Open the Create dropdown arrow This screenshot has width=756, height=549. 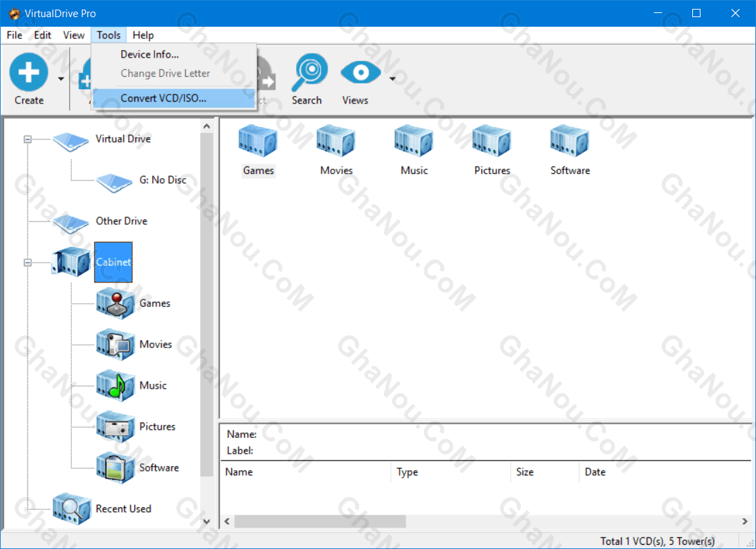coord(61,79)
